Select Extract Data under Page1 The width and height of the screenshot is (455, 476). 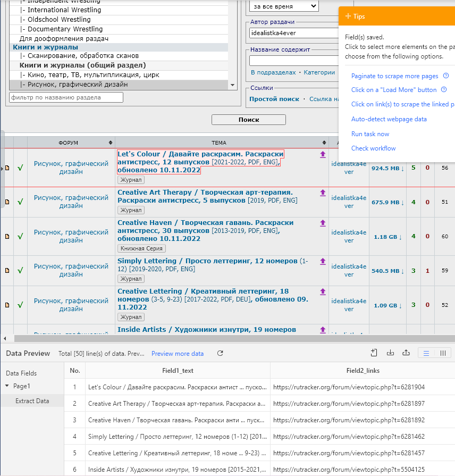point(32,400)
